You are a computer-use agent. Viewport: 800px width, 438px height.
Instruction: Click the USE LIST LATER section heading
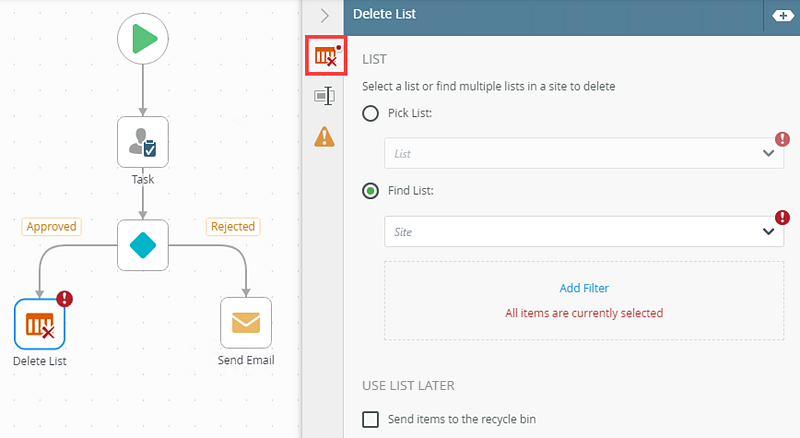tap(408, 385)
